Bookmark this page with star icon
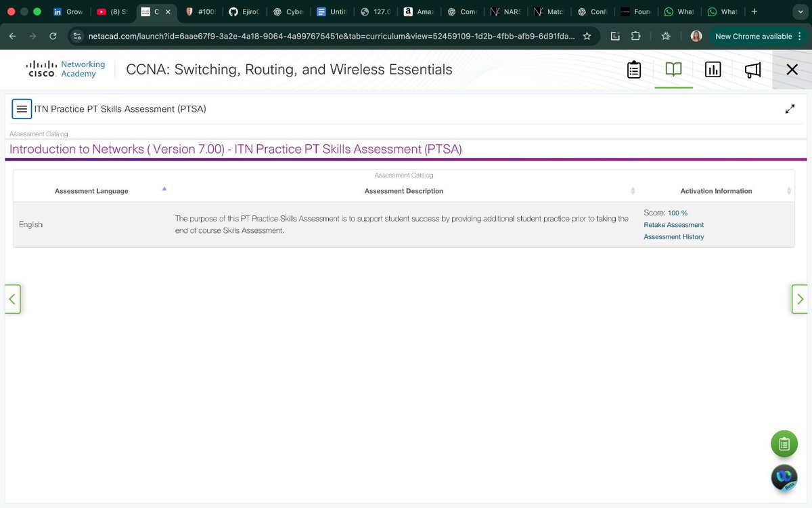Image resolution: width=812 pixels, height=508 pixels. tap(587, 37)
